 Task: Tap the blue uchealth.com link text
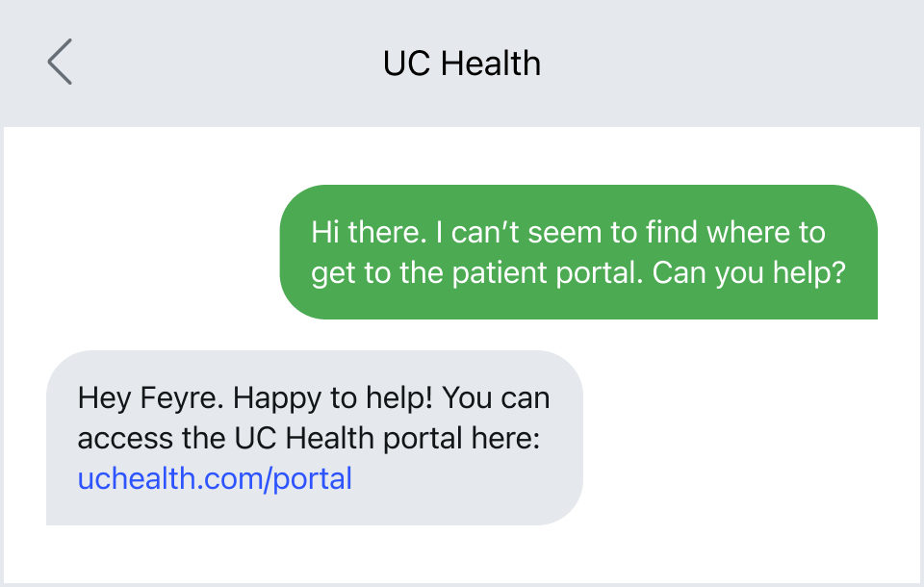tap(214, 478)
